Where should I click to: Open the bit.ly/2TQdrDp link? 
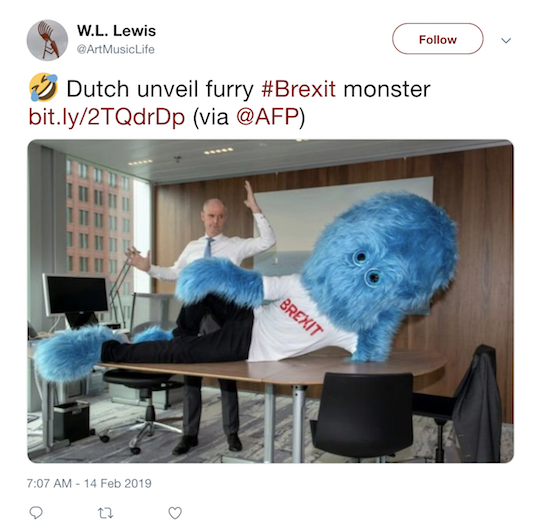click(107, 117)
